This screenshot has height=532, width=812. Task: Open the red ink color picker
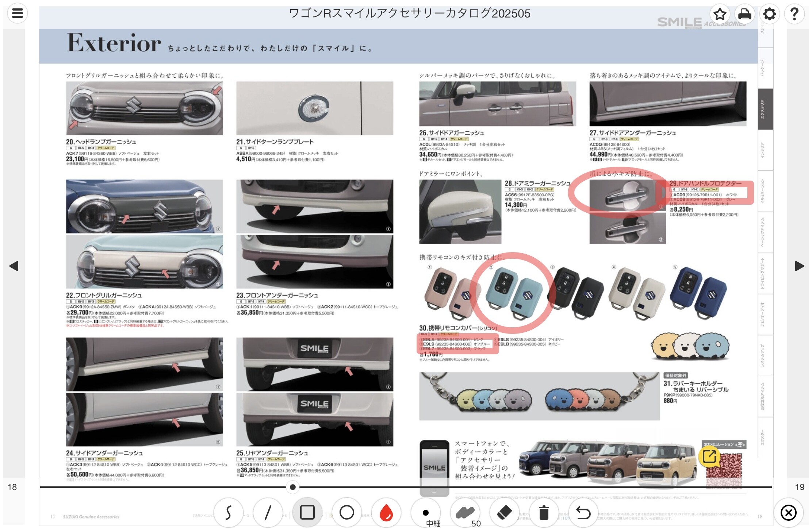tap(386, 512)
